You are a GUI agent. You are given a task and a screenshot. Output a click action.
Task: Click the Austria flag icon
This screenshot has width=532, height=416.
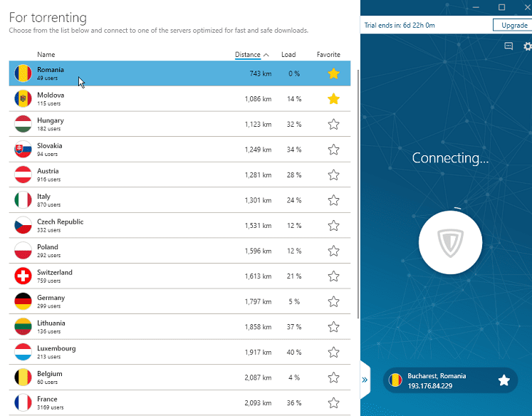tap(23, 175)
